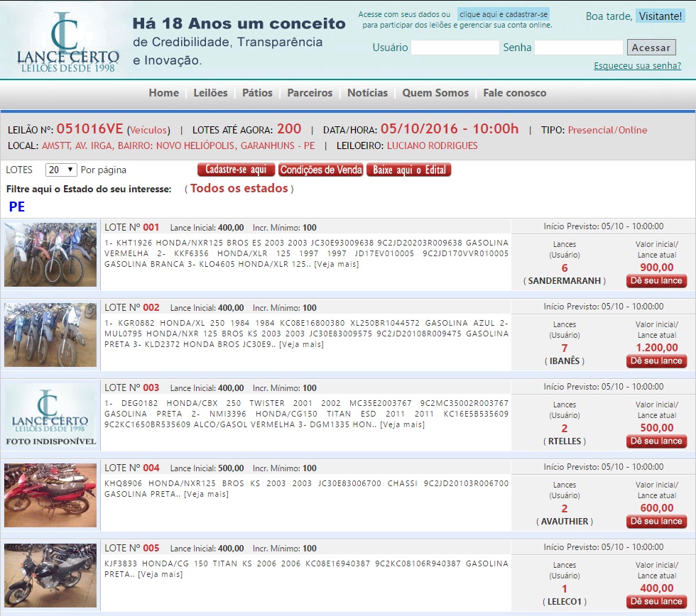Viewport: 696px width, 616px height.
Task: Click 'Dê seu lance' for Lote 005
Action: pyautogui.click(x=656, y=603)
